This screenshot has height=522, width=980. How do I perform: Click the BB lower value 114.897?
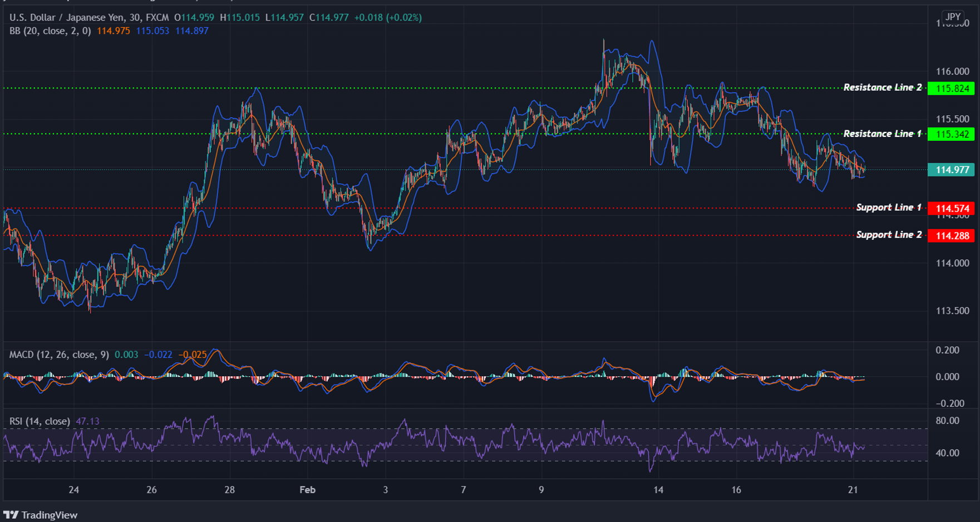192,31
